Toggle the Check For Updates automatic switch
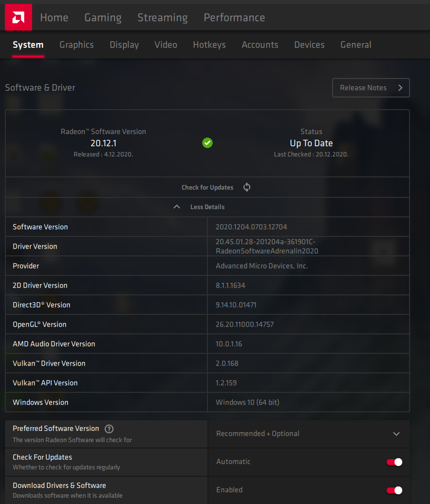Image resolution: width=430 pixels, height=504 pixels. [394, 462]
